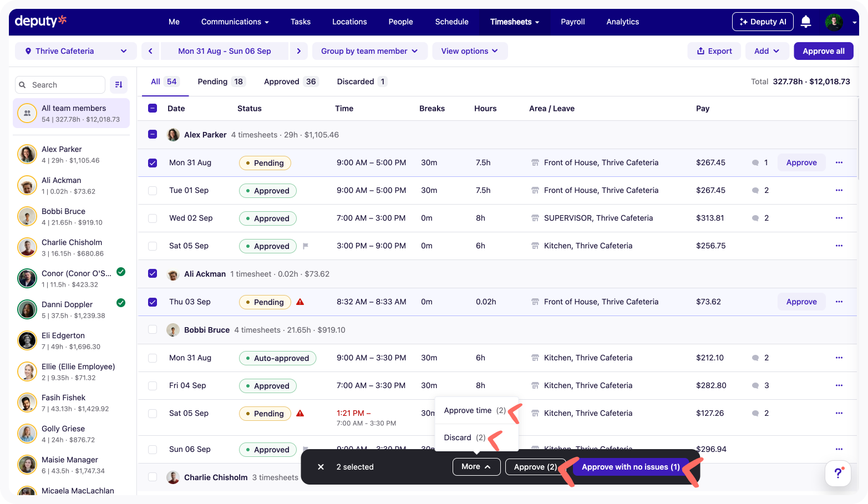Open View options dropdown
The image size is (868, 504).
[x=469, y=51]
